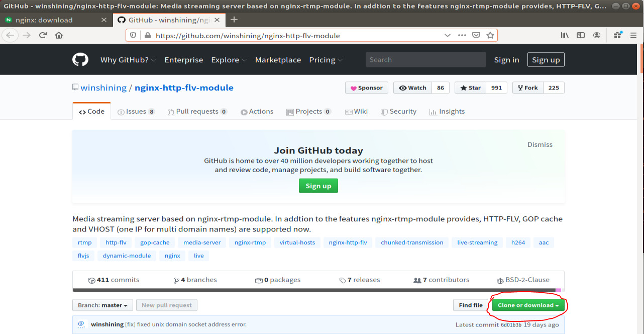The height and width of the screenshot is (334, 644).
Task: Open the URL bar history dropdown arrow
Action: [x=448, y=36]
